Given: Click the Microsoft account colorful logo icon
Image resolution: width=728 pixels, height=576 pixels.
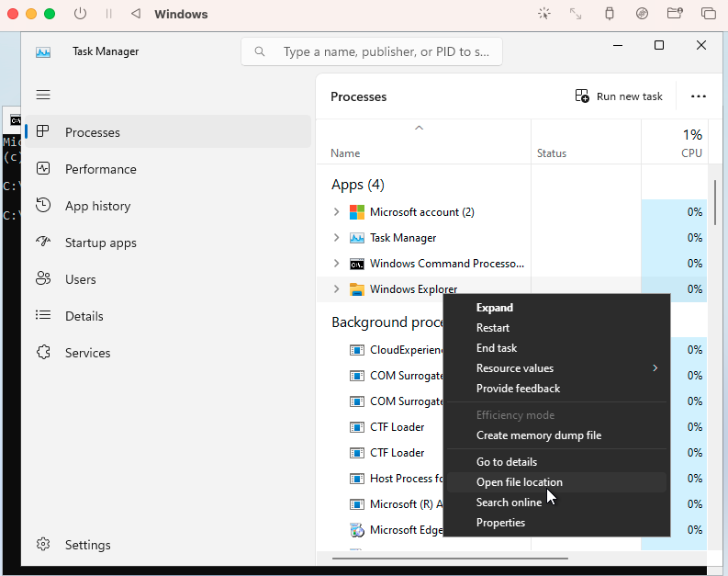Looking at the screenshot, I should (x=356, y=212).
